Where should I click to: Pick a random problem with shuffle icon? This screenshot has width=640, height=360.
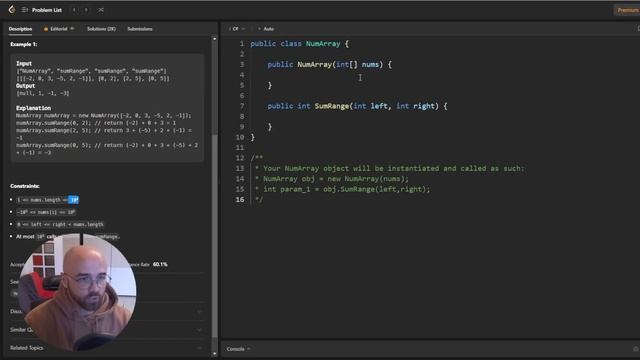pos(101,10)
